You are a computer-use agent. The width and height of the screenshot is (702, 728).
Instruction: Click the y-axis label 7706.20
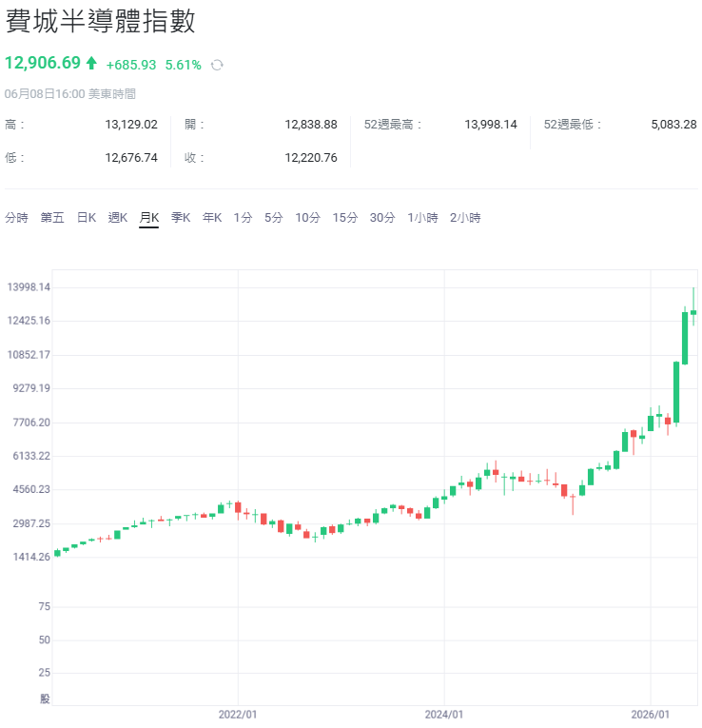pyautogui.click(x=31, y=423)
